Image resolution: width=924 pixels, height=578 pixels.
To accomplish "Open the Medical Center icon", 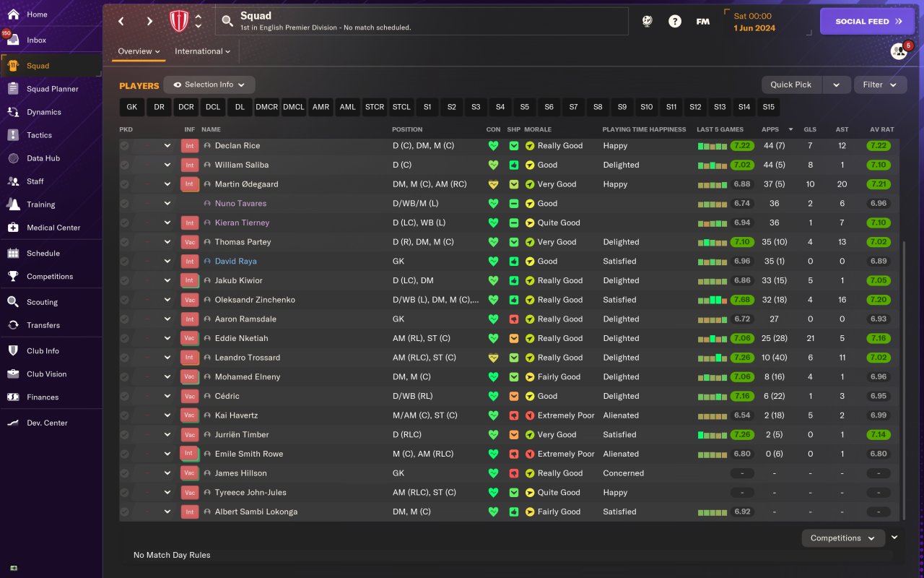I will pyautogui.click(x=13, y=228).
